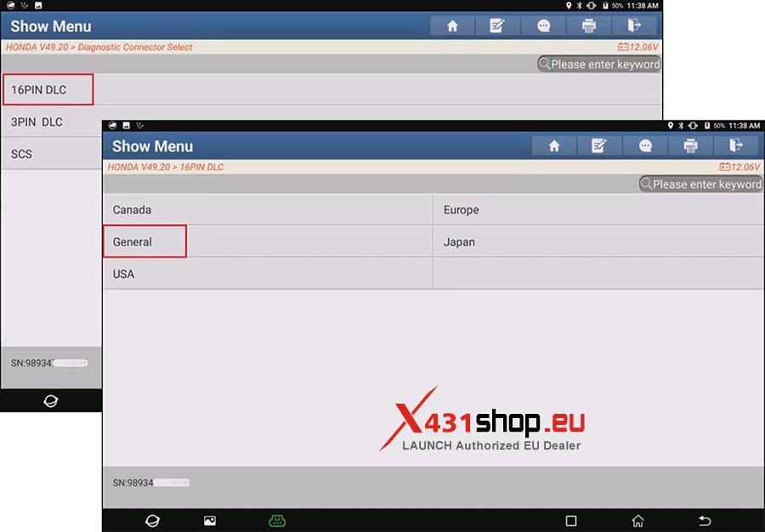The image size is (765, 532).
Task: Tap the location icon in the front window's status bar
Action: (x=671, y=126)
